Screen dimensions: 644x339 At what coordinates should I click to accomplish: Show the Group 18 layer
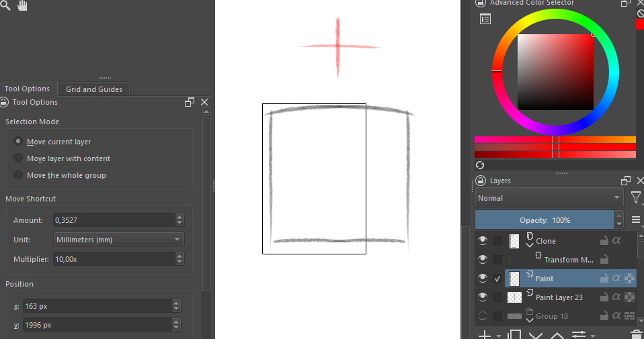tap(483, 316)
